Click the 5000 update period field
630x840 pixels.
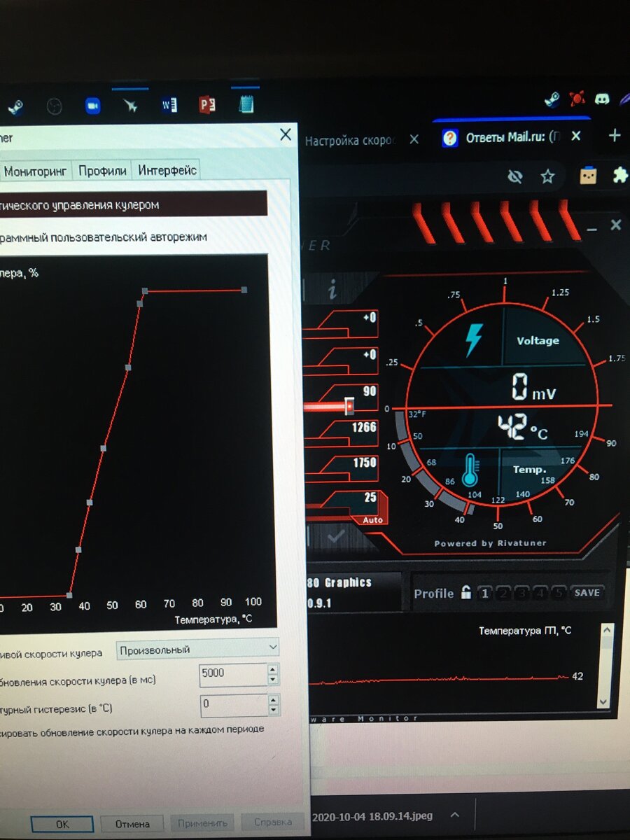(232, 675)
